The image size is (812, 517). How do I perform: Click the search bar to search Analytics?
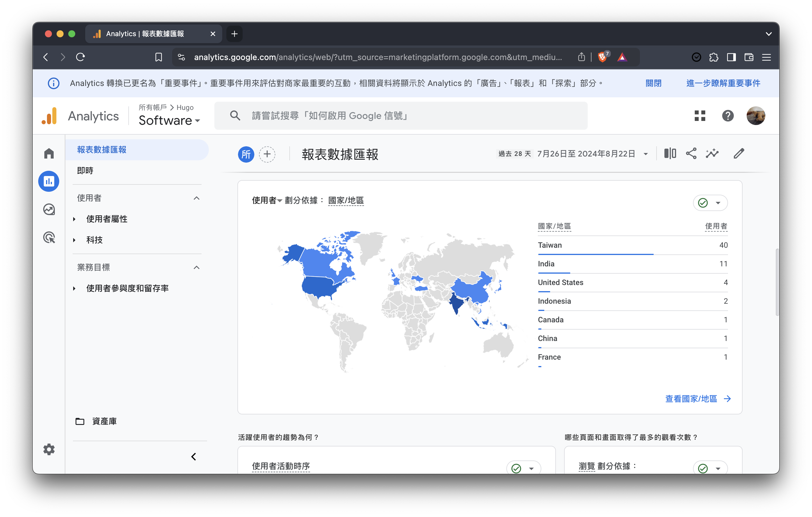tap(401, 116)
